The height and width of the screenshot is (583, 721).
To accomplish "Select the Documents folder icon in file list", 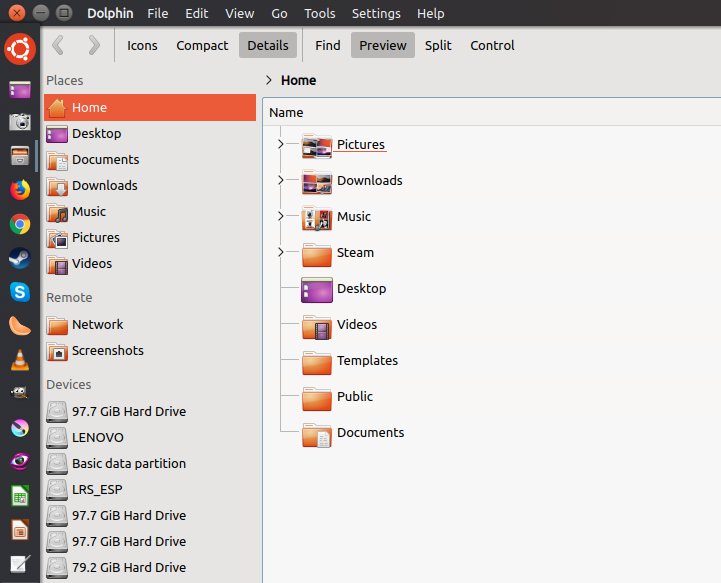I will pos(317,434).
